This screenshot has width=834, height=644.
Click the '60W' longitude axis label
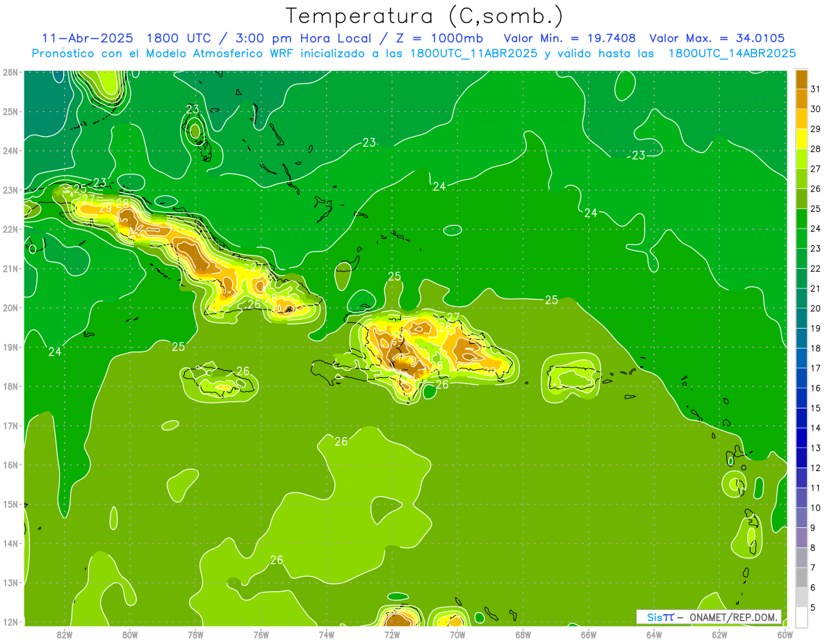point(785,634)
